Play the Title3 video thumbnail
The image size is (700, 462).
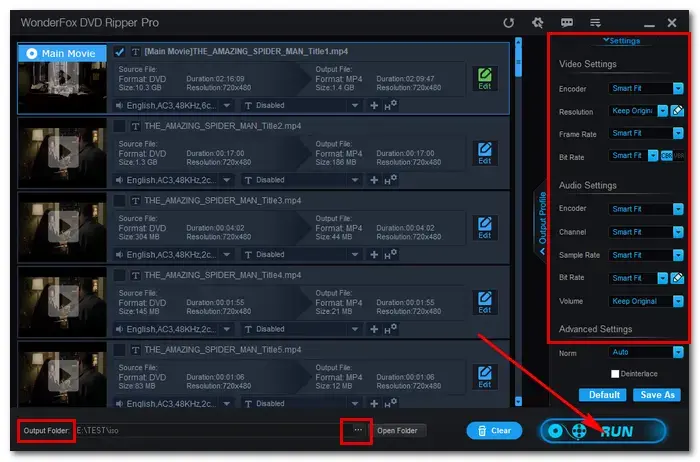pos(63,227)
